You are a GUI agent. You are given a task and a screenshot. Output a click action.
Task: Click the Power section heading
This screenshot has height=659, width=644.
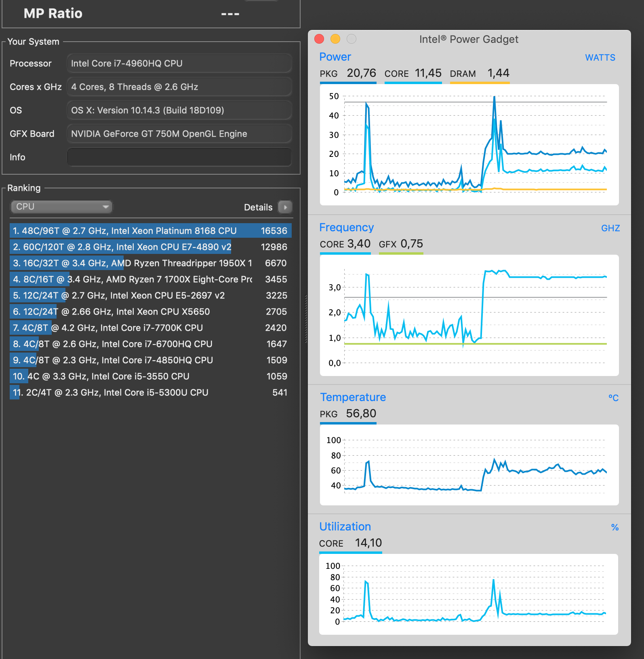click(335, 57)
